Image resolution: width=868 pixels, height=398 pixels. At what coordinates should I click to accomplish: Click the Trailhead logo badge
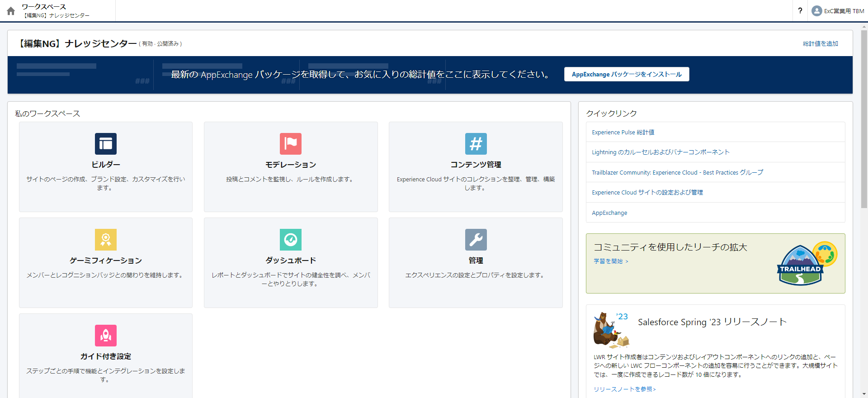(807, 264)
